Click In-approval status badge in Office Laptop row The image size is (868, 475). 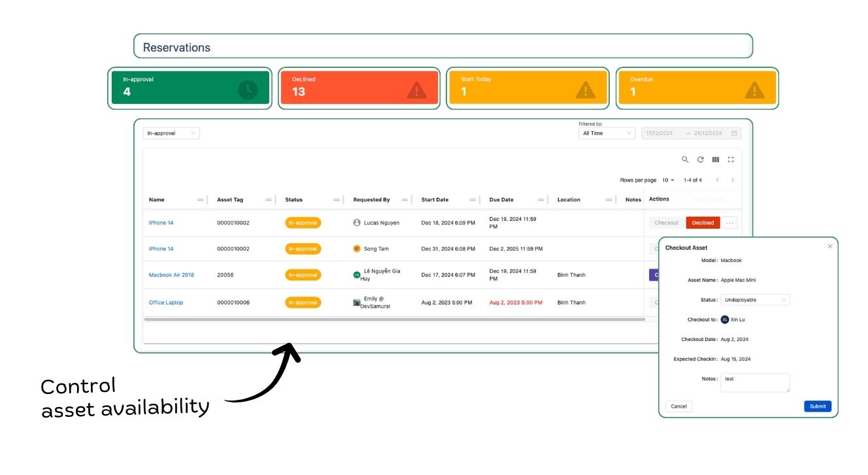(303, 303)
